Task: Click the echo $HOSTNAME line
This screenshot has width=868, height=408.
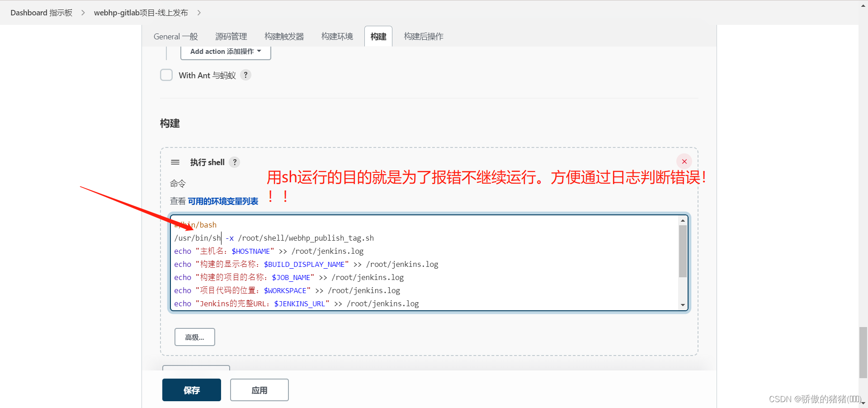Action: pos(269,251)
